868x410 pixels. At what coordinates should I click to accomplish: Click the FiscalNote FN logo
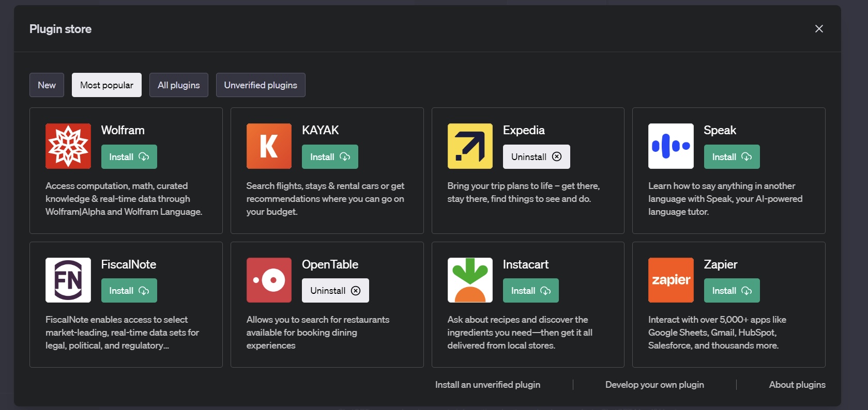pyautogui.click(x=68, y=280)
